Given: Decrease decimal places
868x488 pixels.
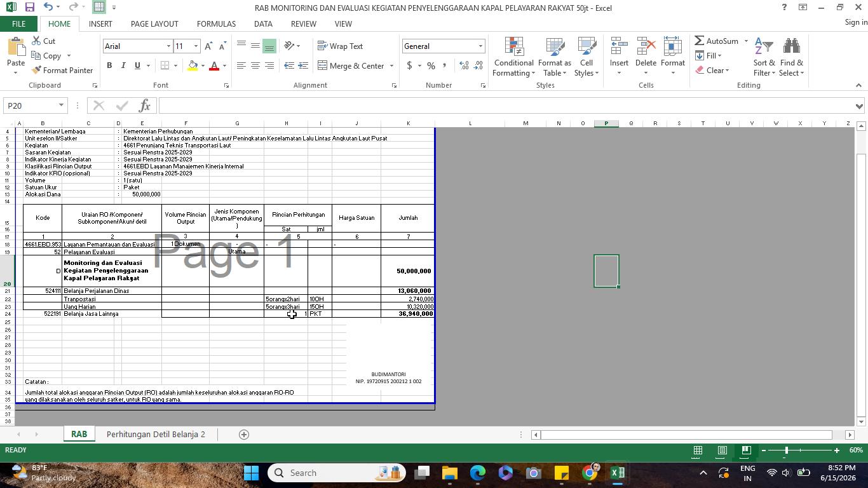Looking at the screenshot, I should (x=478, y=65).
